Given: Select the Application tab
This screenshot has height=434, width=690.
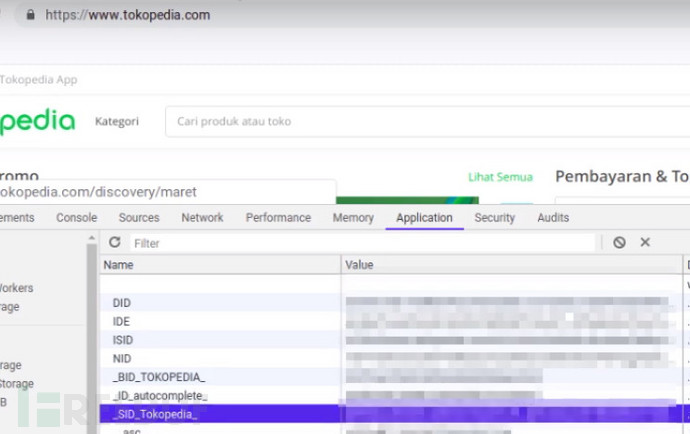Looking at the screenshot, I should tap(424, 217).
